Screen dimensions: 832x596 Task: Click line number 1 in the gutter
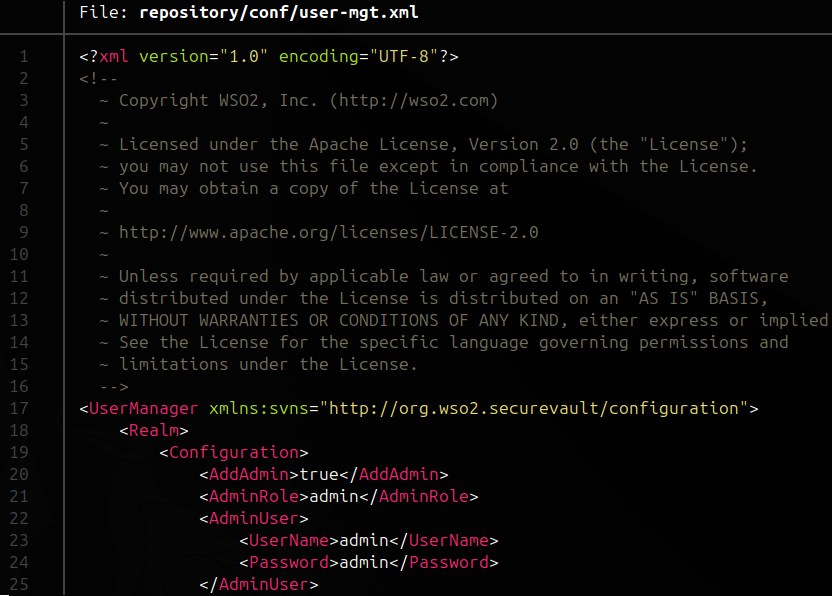click(x=24, y=56)
